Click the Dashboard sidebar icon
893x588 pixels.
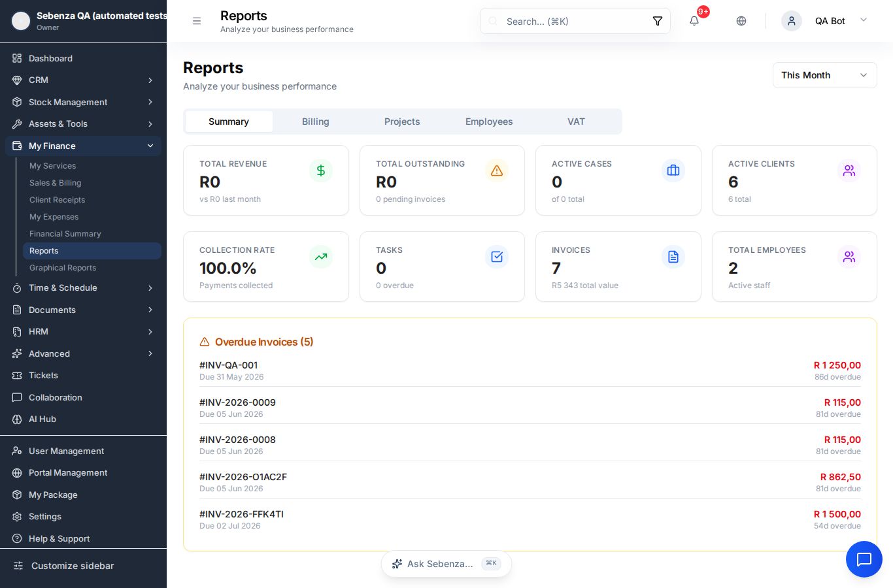[x=17, y=58]
